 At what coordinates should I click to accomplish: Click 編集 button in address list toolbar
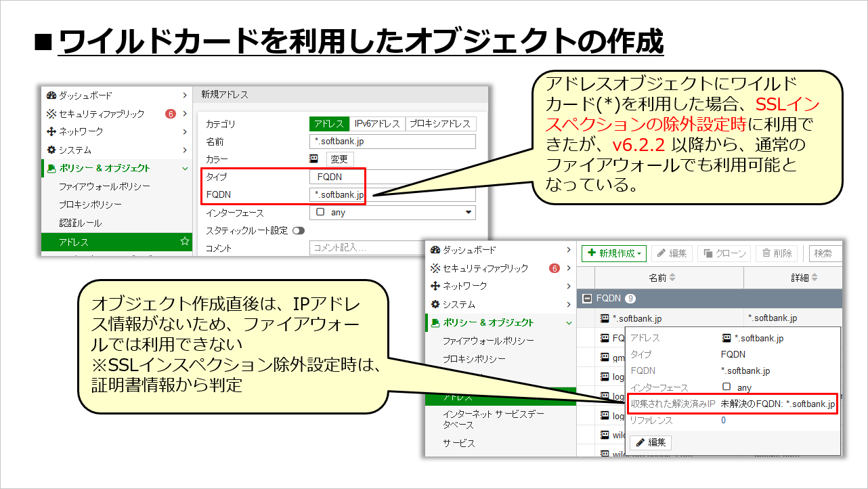(x=672, y=253)
